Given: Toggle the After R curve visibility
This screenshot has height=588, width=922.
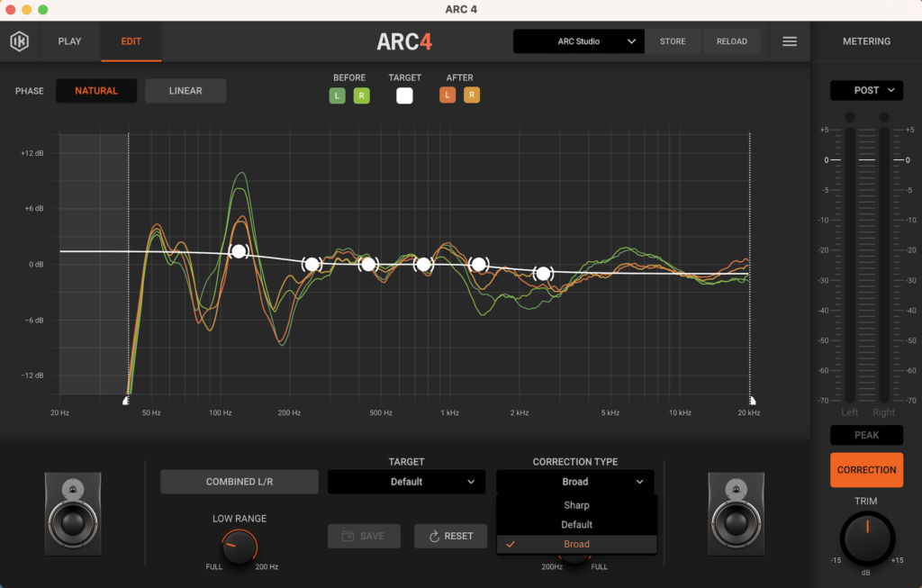Looking at the screenshot, I should pyautogui.click(x=472, y=95).
